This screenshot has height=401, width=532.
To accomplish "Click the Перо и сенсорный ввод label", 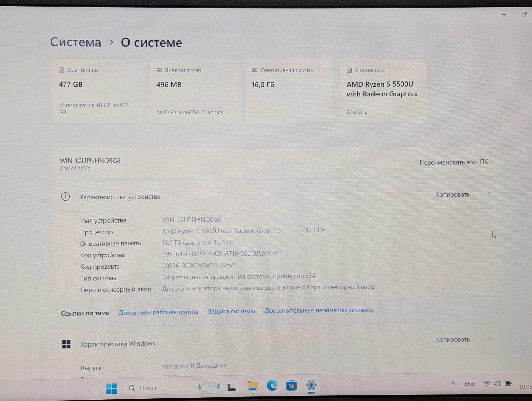I will coord(116,289).
